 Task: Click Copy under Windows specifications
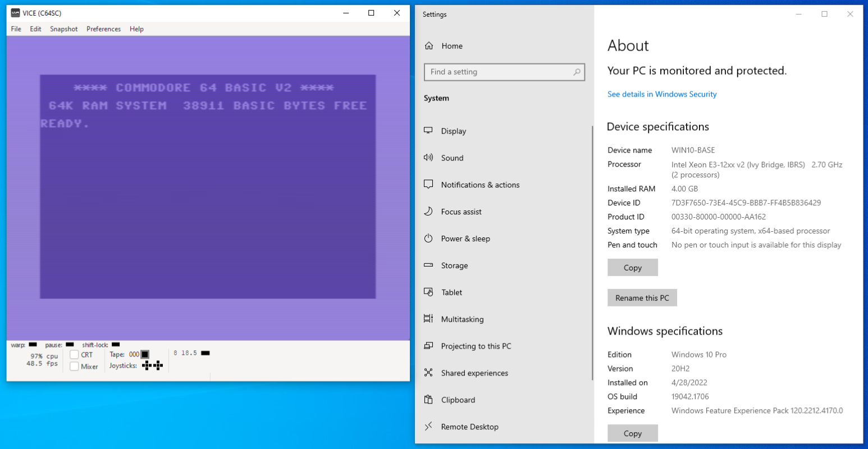[x=633, y=433]
